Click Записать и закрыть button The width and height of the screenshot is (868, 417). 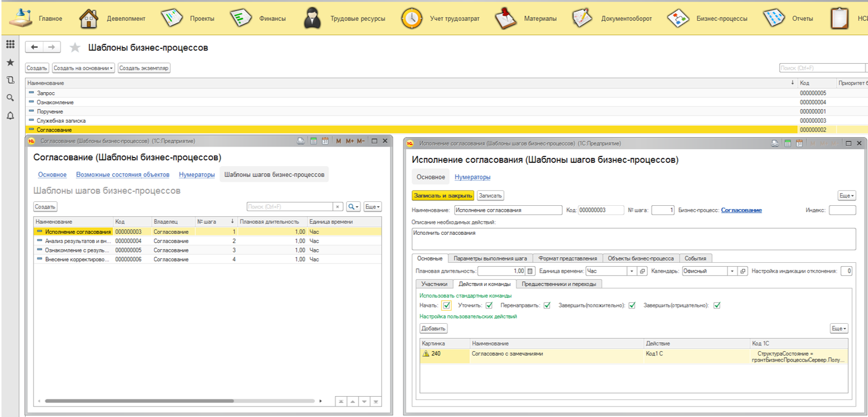(443, 196)
